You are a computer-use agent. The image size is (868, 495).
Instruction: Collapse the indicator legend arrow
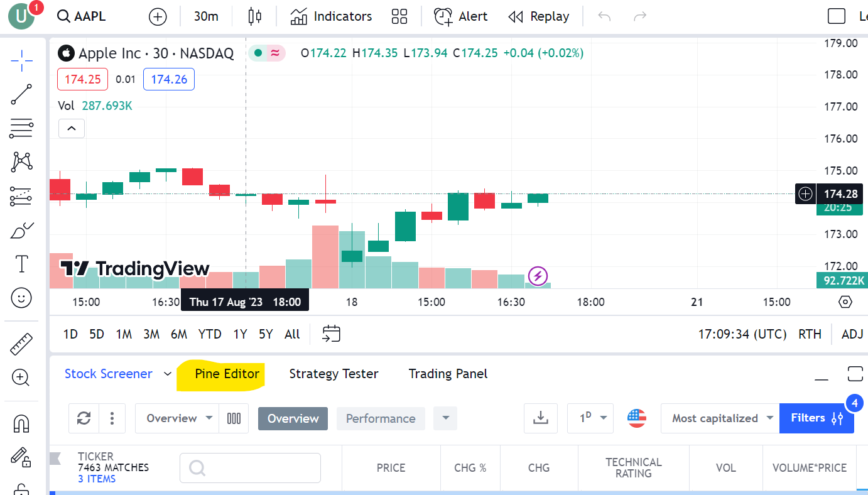coord(72,128)
